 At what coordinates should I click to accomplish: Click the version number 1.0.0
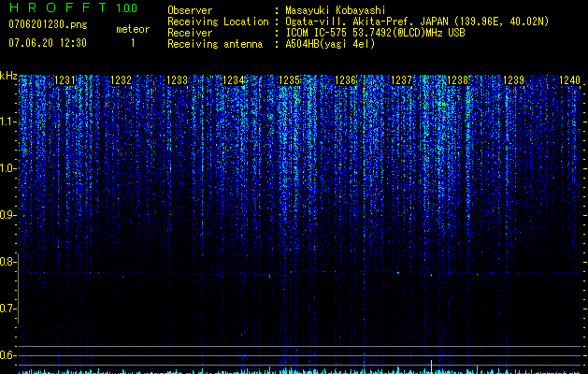point(127,8)
